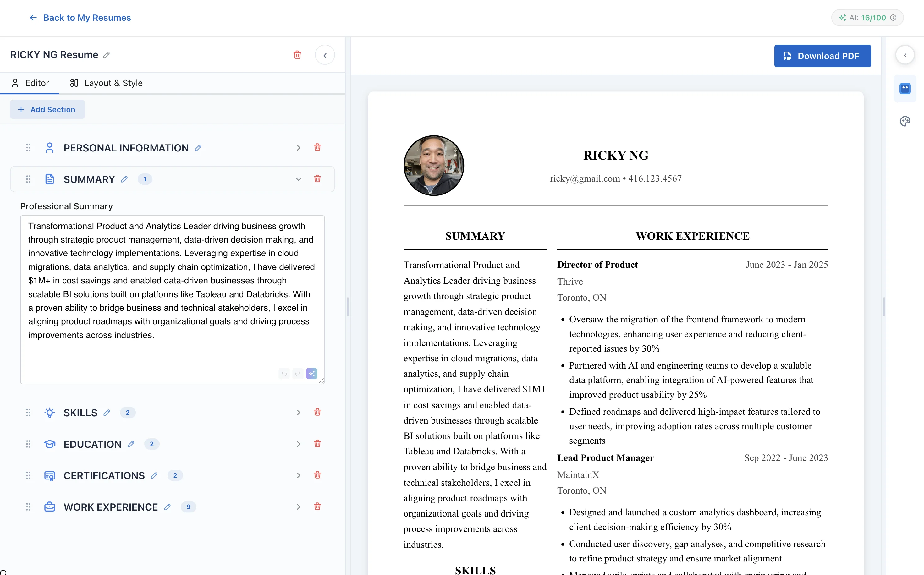Collapse the editor panel with circular chevron
Viewport: 924px width, 575px height.
(325, 55)
